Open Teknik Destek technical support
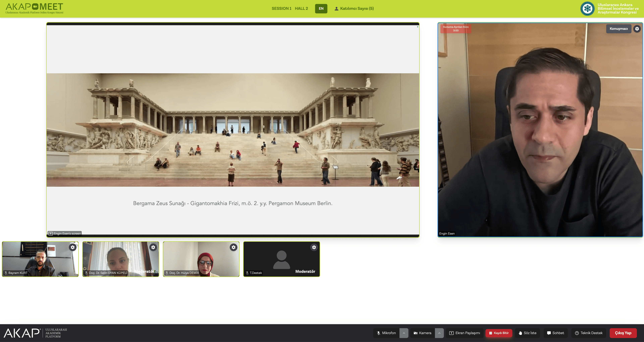 coord(589,333)
